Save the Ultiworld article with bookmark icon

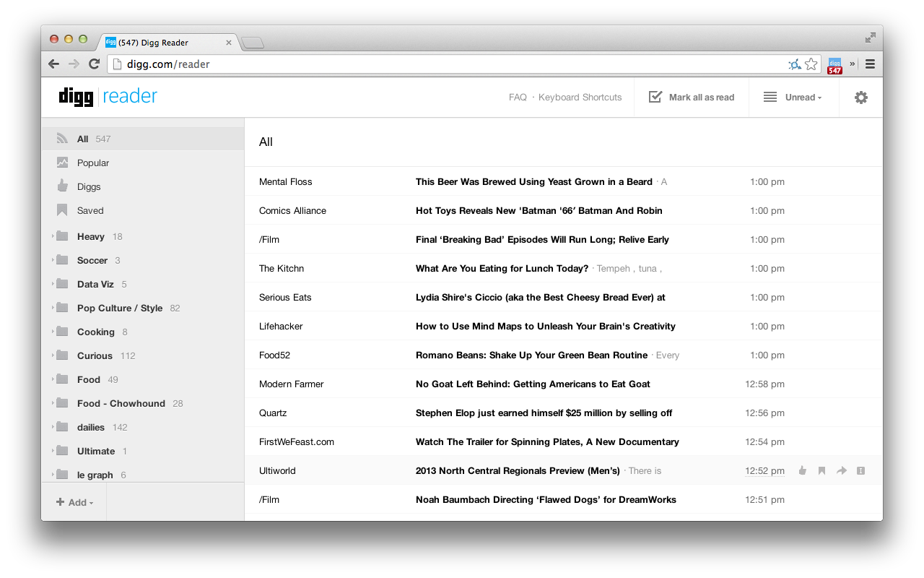(821, 470)
